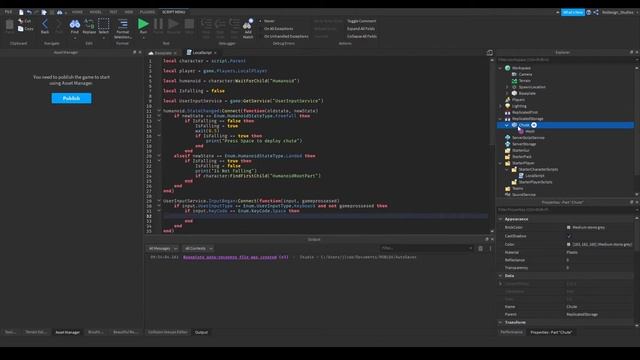The width and height of the screenshot is (640, 360).
Task: Select Lighting in the Explorer tree
Action: pyautogui.click(x=519, y=106)
